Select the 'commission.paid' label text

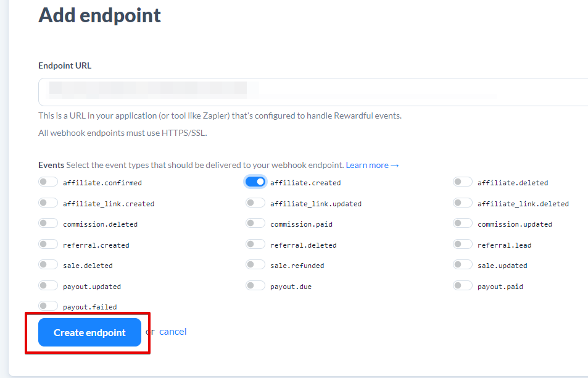301,224
